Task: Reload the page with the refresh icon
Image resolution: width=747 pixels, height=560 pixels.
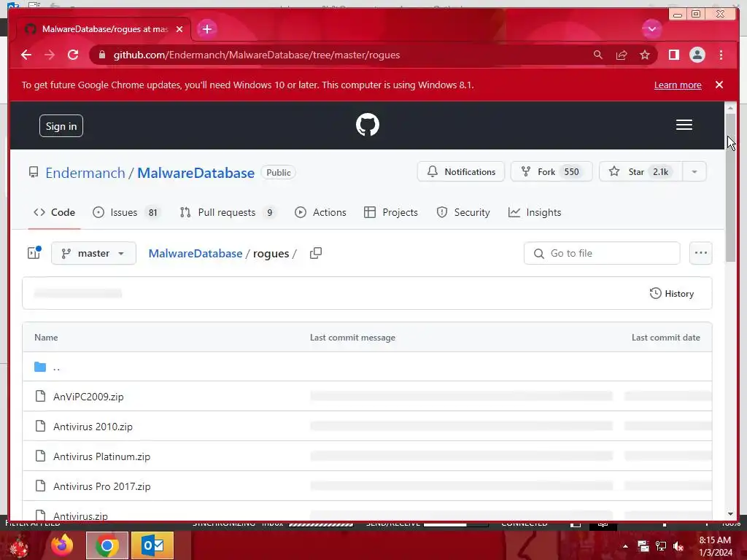Action: pyautogui.click(x=73, y=55)
